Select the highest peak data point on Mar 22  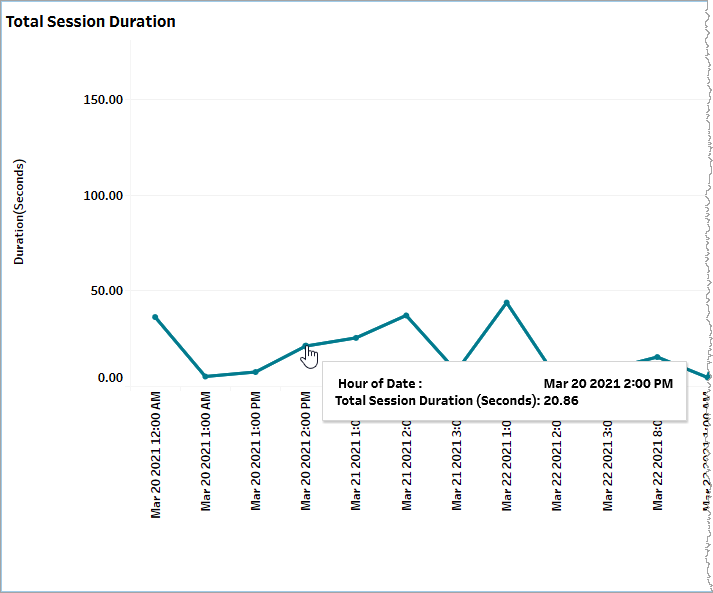click(507, 302)
